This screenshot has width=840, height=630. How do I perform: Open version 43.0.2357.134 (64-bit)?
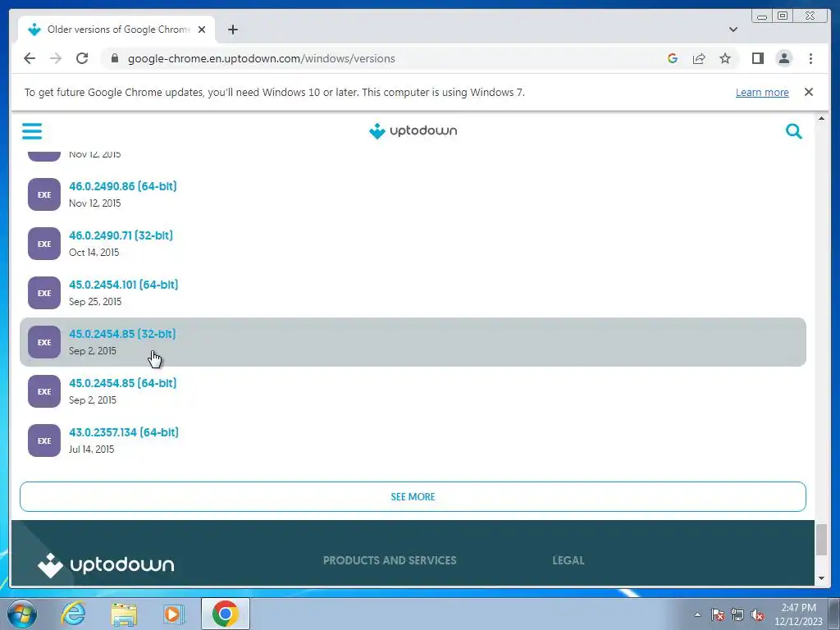click(124, 432)
